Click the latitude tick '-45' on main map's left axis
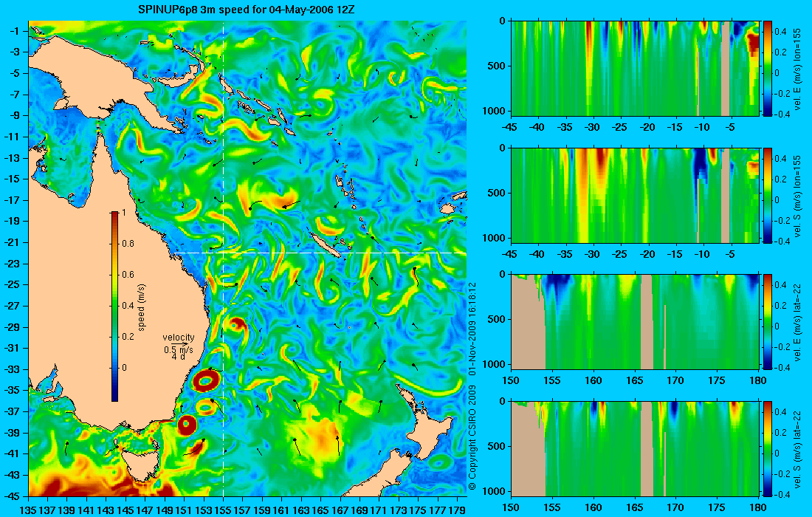Image resolution: width=812 pixels, height=517 pixels. tap(12, 496)
